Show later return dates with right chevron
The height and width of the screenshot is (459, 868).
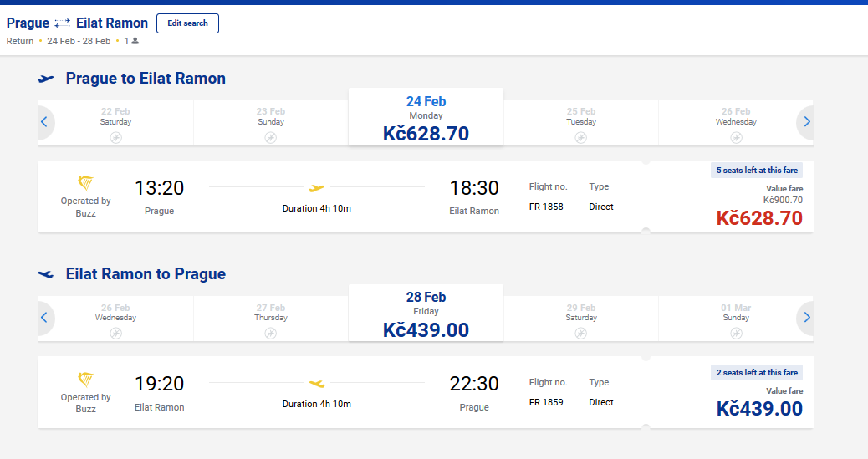[x=807, y=317]
